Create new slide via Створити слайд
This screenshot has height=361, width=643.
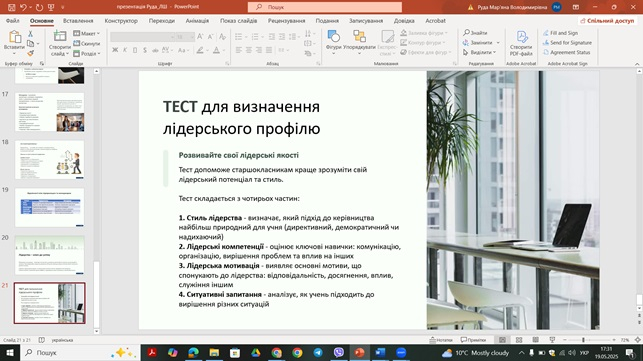[60, 43]
